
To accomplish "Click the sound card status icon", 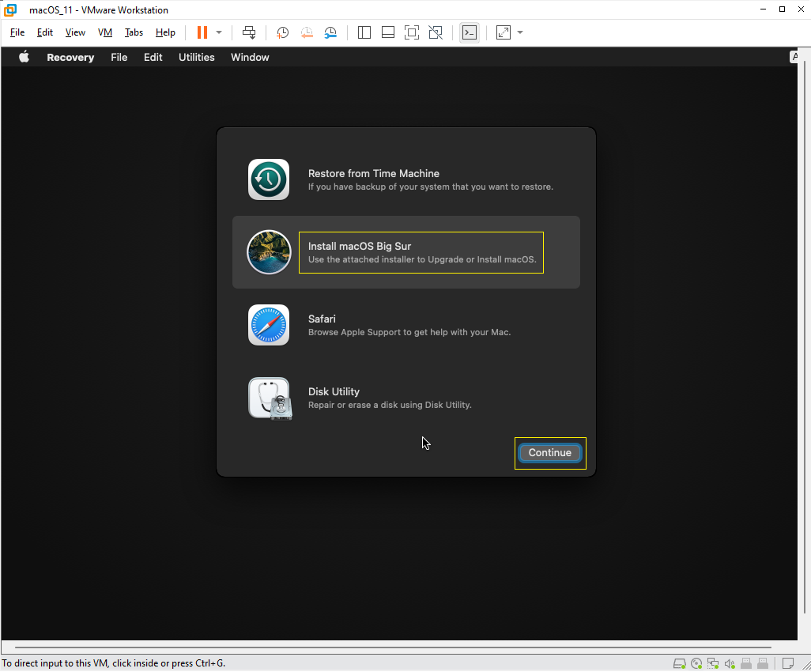I will click(730, 664).
